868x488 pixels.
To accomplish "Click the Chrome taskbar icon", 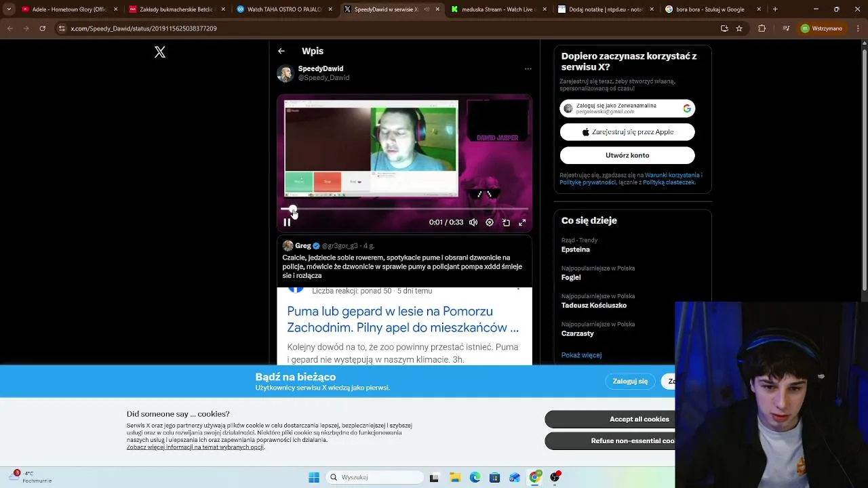I will coord(535,477).
